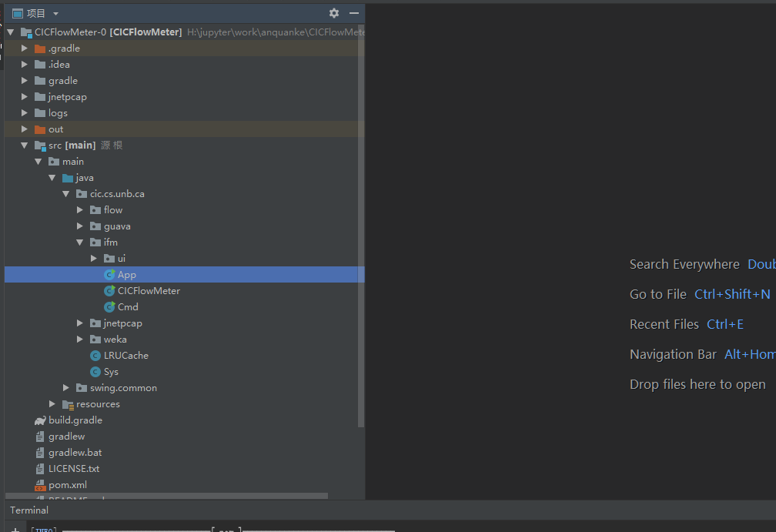Select the App class in tree
Image resolution: width=776 pixels, height=532 pixels.
click(x=126, y=275)
